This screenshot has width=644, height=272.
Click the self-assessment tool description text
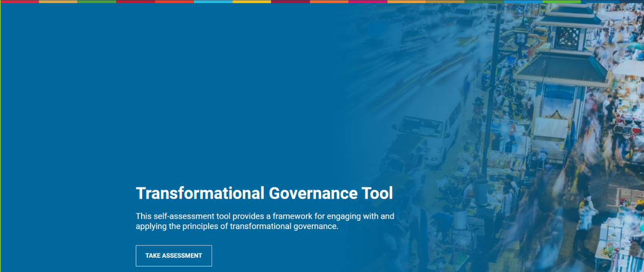tap(264, 221)
